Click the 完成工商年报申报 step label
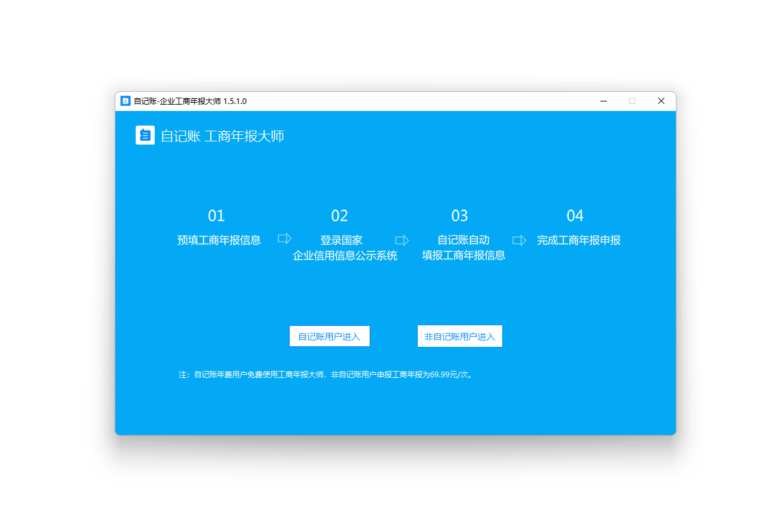 point(578,240)
